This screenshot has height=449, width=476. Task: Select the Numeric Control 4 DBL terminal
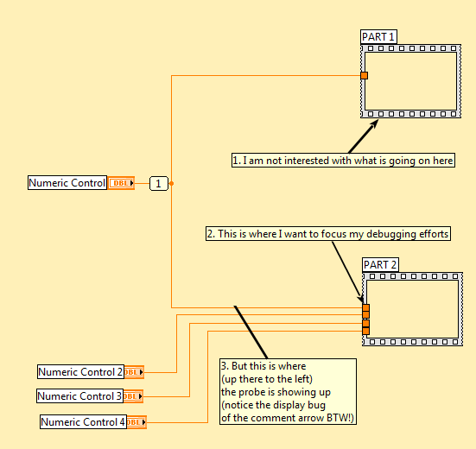point(136,422)
